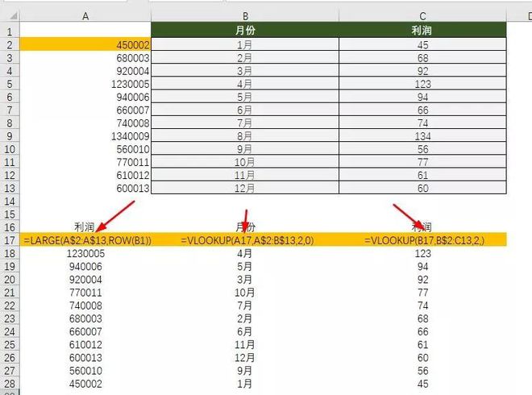Select the cell containing 1340009
This screenshot has height=395, width=532.
pos(85,137)
